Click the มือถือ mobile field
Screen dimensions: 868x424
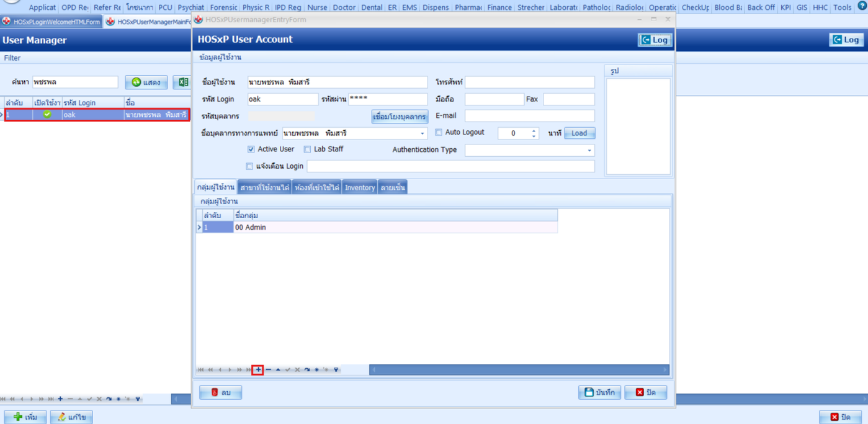(x=494, y=99)
